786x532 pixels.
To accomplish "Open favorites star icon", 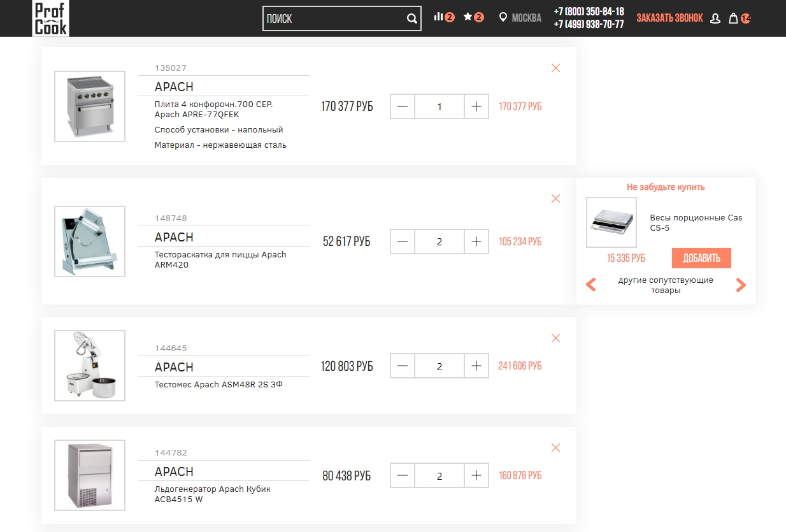I will [x=468, y=17].
